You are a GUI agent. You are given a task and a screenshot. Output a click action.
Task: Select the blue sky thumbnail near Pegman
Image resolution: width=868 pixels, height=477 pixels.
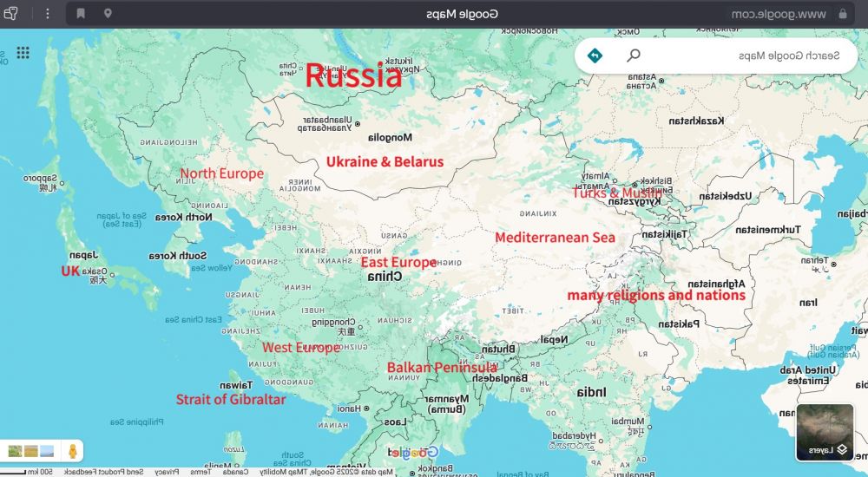point(48,451)
